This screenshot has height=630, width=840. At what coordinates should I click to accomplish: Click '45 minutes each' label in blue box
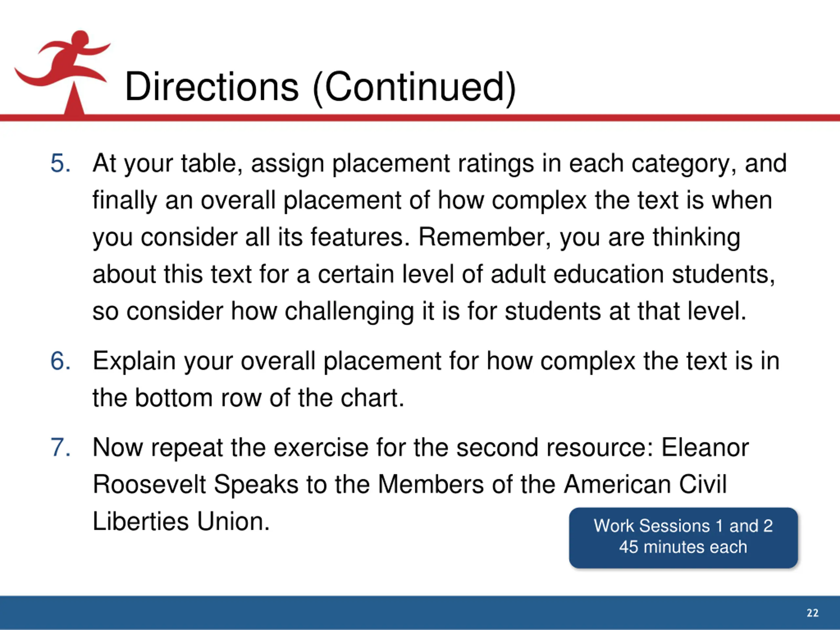tap(683, 547)
